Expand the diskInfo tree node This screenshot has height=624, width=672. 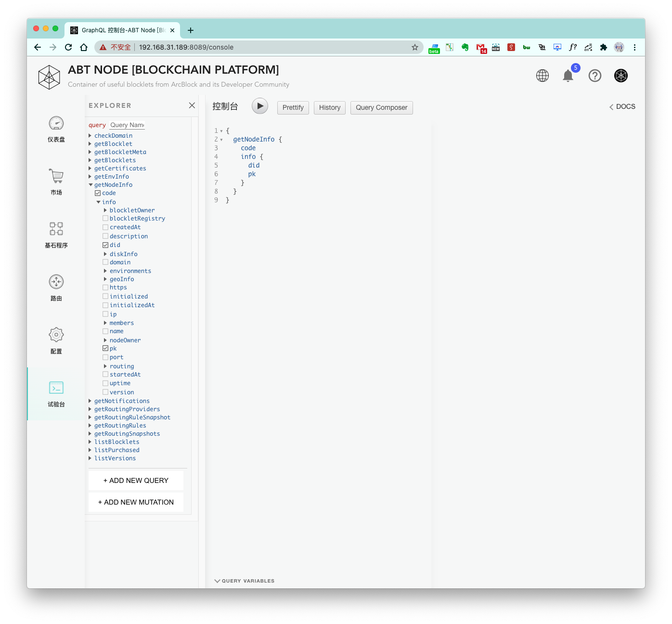click(x=105, y=254)
